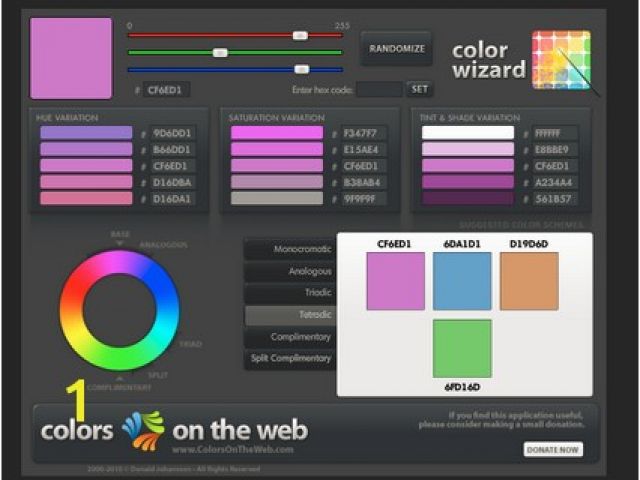
Task: Click the orange D19D6D scheme square
Action: (x=529, y=281)
